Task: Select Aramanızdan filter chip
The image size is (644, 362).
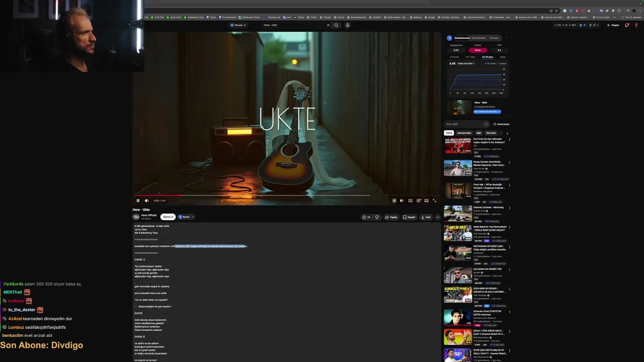Action: click(x=464, y=133)
